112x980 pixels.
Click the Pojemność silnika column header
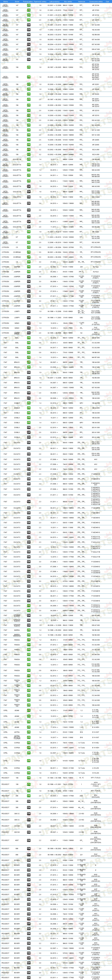[40, 2]
